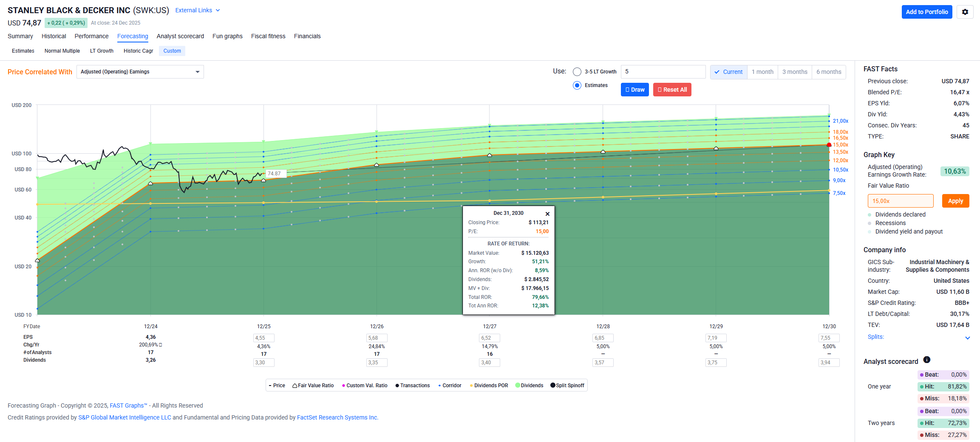
Task: Select the 3-5 LT Growth radio button
Action: 577,72
